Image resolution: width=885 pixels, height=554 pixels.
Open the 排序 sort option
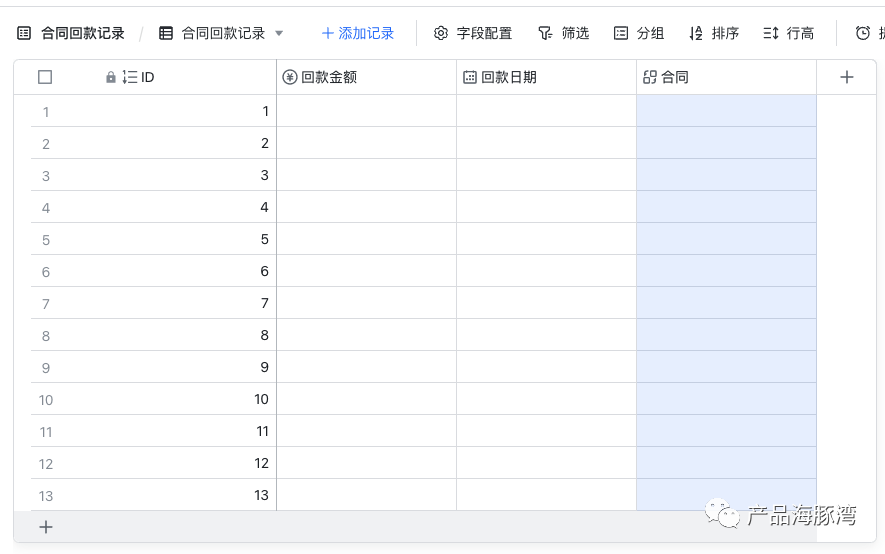click(x=714, y=33)
